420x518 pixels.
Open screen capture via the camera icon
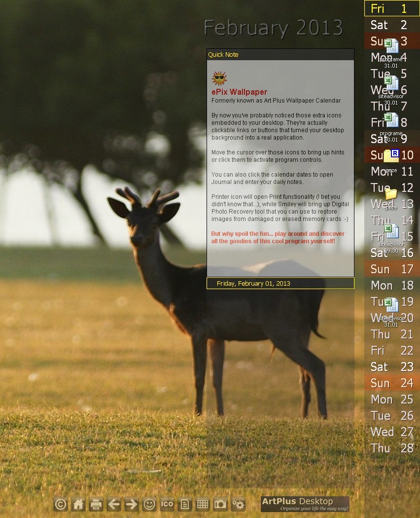coord(220,504)
